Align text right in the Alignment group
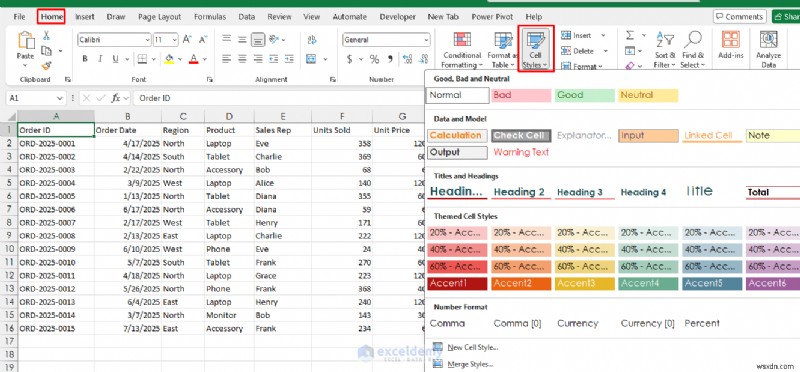 point(258,59)
